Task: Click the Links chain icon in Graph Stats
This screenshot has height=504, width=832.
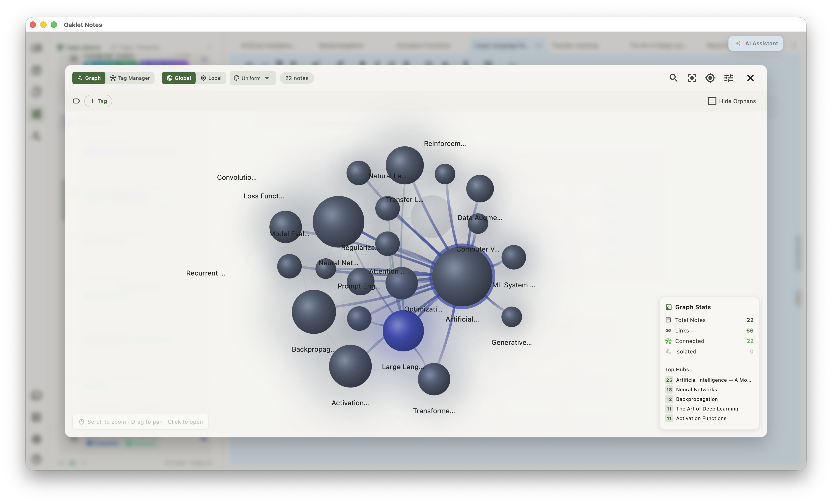Action: (x=669, y=330)
